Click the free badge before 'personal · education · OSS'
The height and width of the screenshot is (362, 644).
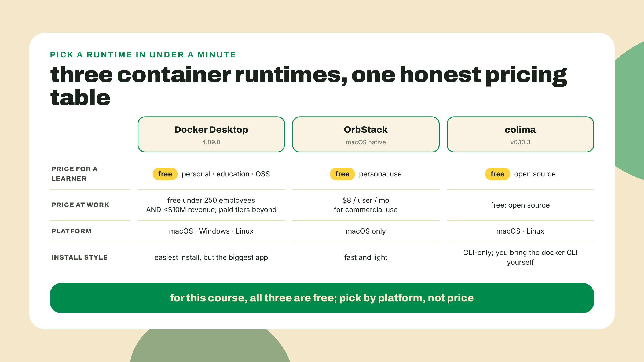click(x=165, y=174)
